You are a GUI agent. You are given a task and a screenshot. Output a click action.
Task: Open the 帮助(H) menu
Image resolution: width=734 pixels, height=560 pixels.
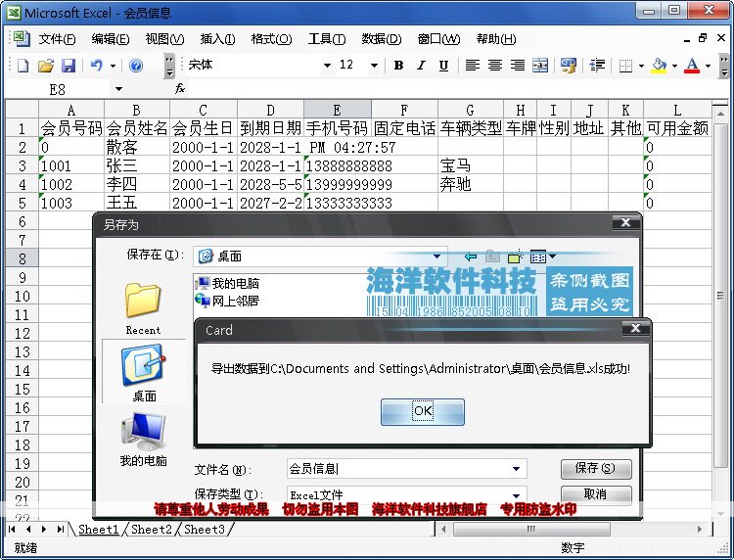(496, 39)
